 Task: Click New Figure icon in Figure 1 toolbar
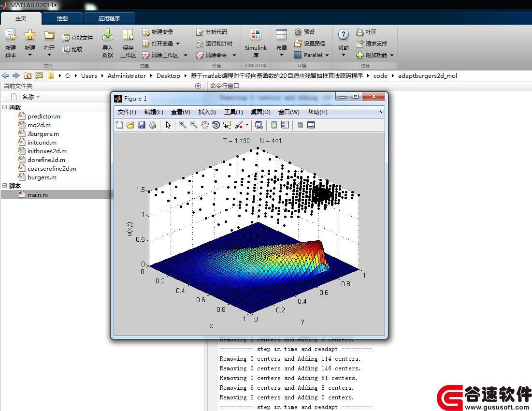(x=119, y=125)
